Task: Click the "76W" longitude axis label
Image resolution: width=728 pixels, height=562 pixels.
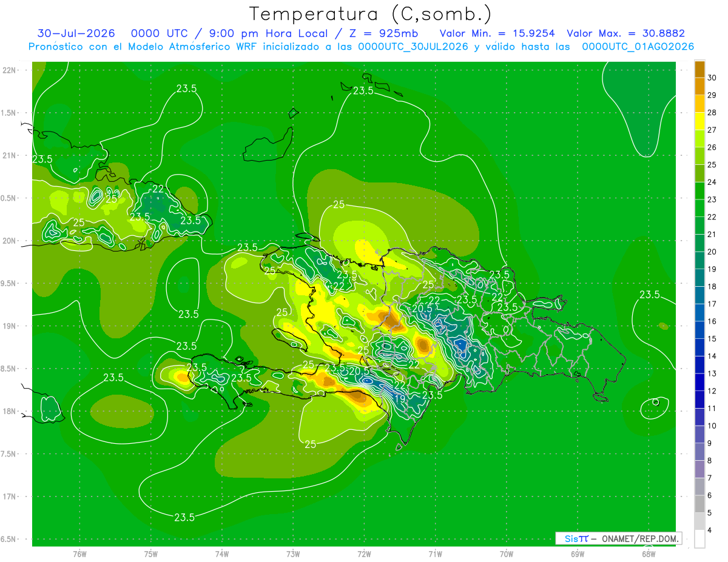Action: click(79, 554)
